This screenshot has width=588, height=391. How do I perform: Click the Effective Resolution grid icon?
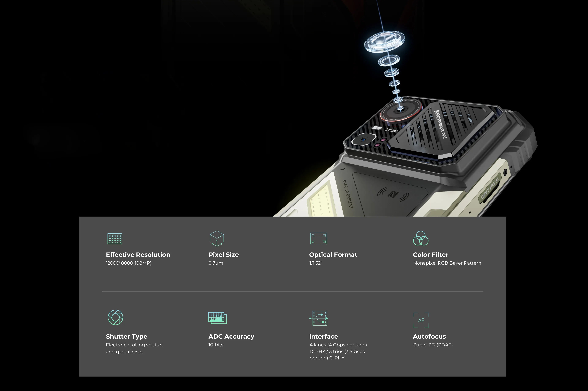tap(115, 238)
